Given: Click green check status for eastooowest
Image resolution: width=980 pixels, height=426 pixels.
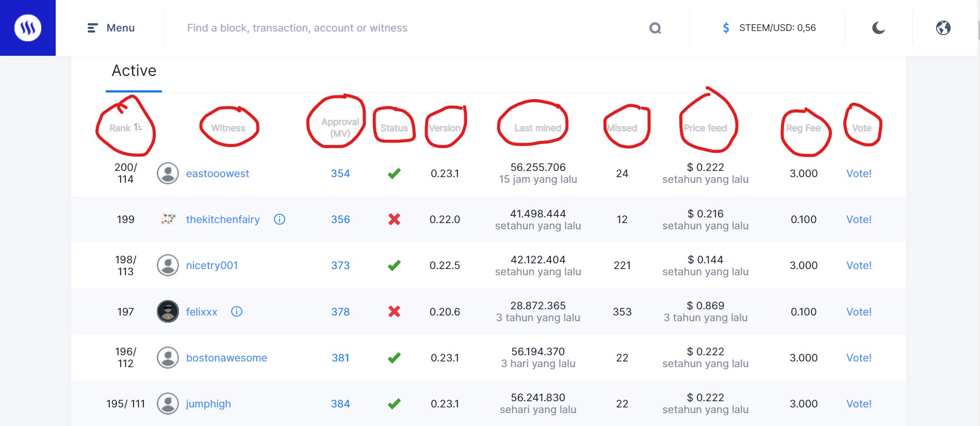Looking at the screenshot, I should pos(394,173).
